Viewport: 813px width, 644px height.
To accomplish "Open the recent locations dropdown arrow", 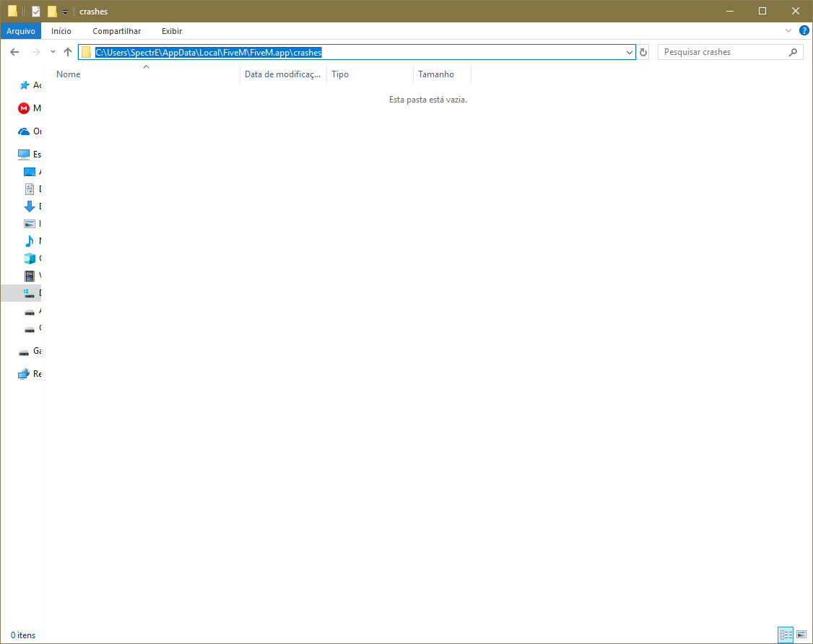I will pos(53,52).
